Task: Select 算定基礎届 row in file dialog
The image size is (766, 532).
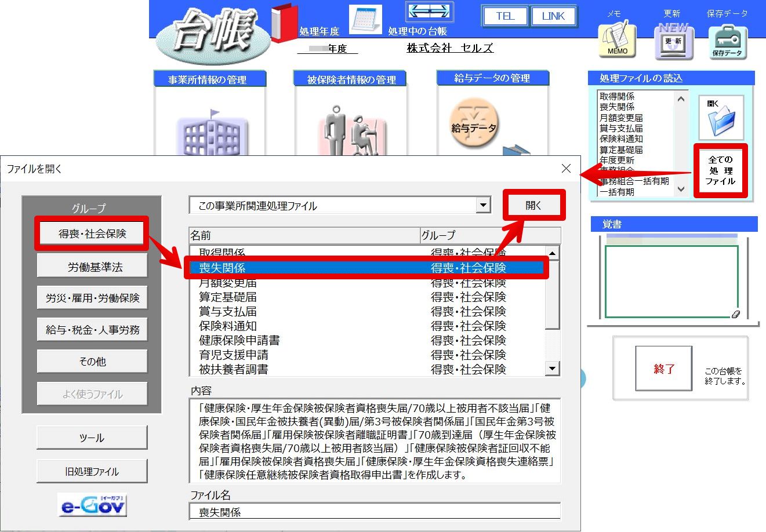Action: [367, 297]
